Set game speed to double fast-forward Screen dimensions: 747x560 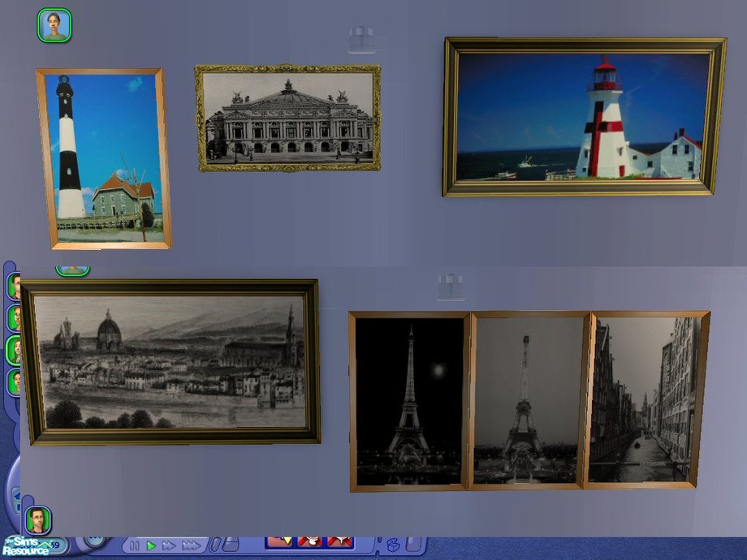tap(168, 546)
